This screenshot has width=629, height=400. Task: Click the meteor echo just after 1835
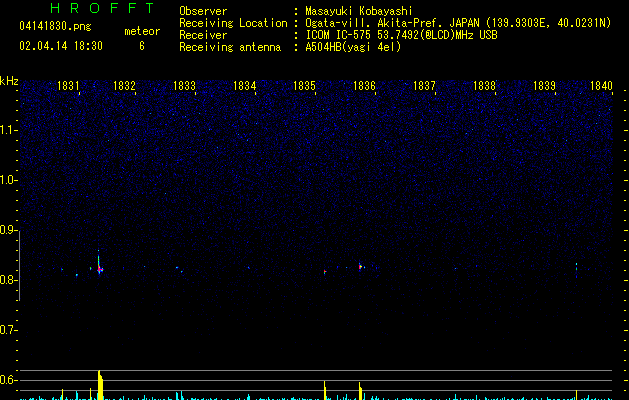[325, 272]
